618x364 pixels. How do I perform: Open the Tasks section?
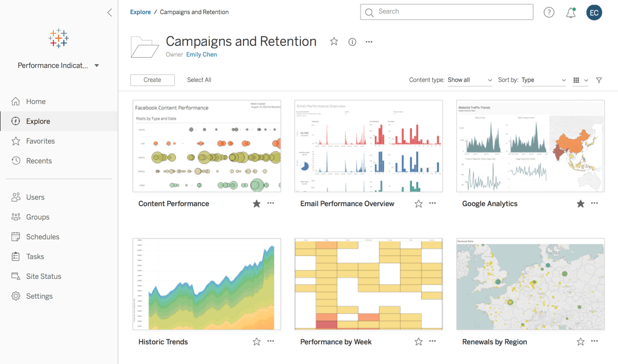click(34, 256)
